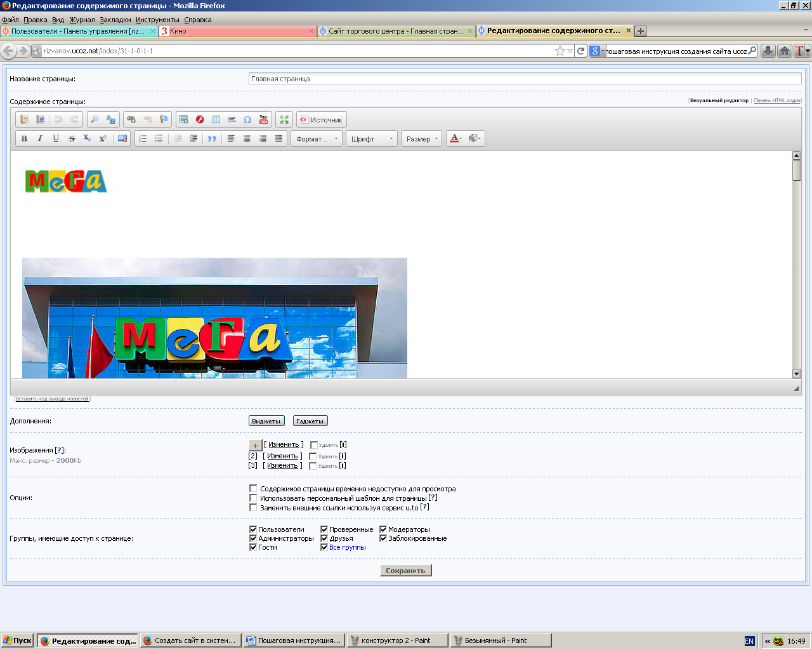Open the Replace text tool
Viewport: 812px width, 650px height.
tap(111, 119)
